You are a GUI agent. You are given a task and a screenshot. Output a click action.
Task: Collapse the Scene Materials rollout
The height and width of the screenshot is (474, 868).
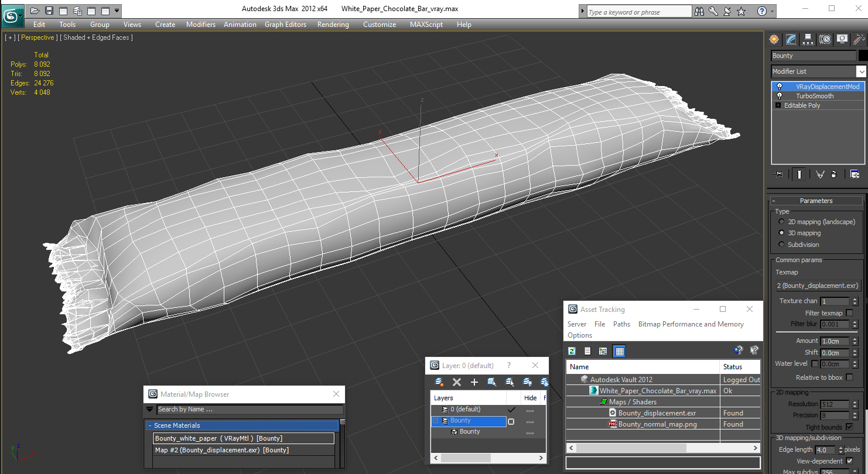[149, 425]
